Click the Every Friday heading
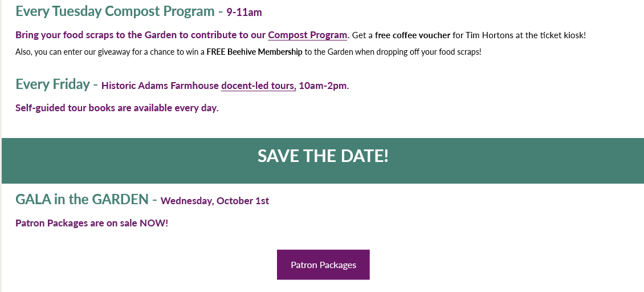The height and width of the screenshot is (292, 644). 52,84
